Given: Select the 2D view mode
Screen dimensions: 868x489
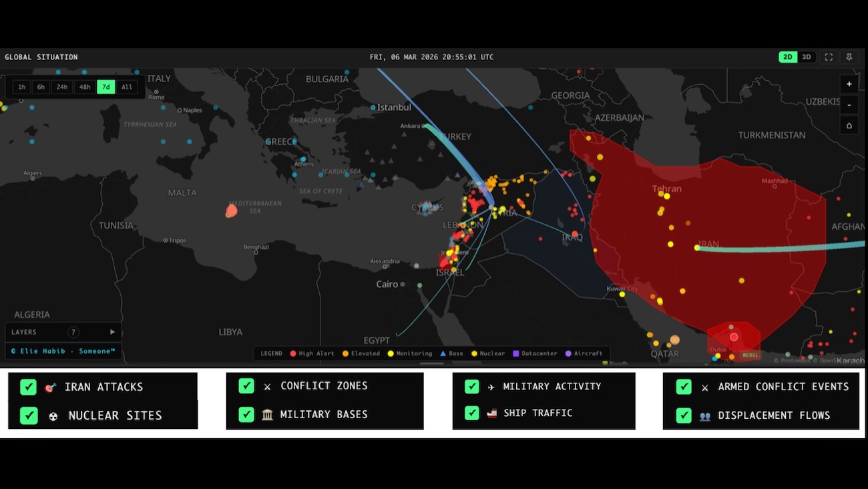Looking at the screenshot, I should click(788, 57).
